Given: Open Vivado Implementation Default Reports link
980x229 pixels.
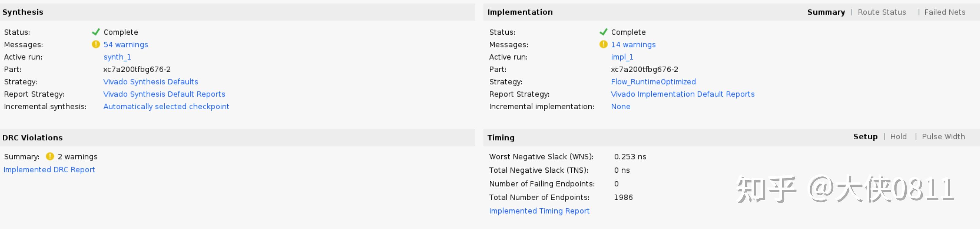Looking at the screenshot, I should point(683,94).
